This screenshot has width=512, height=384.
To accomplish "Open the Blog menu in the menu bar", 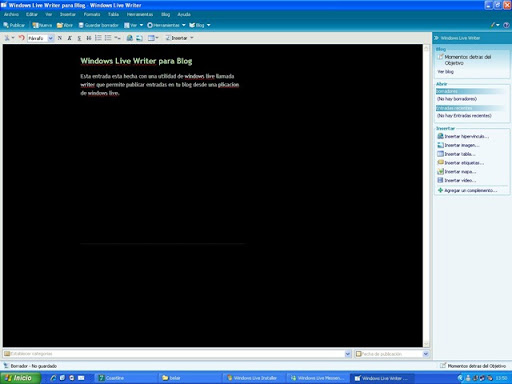I will click(x=166, y=14).
